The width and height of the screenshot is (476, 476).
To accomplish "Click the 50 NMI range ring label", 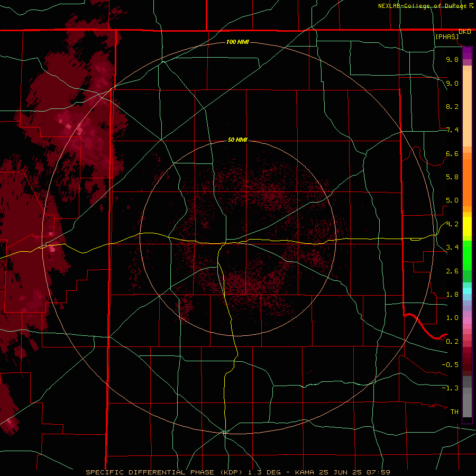I will tap(237, 140).
